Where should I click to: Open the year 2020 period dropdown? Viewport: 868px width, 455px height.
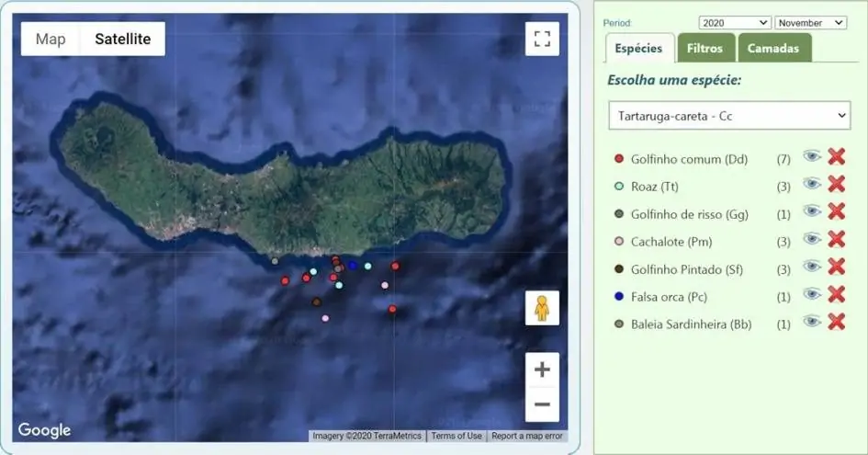click(x=734, y=23)
